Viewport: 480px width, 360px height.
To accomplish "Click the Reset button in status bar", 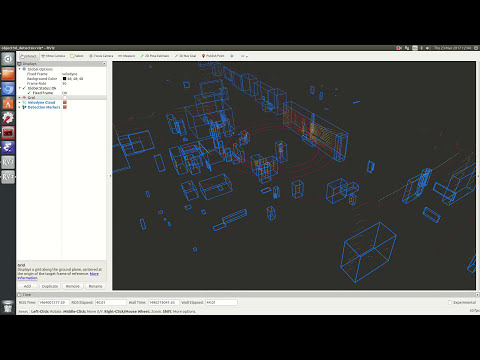I will (x=23, y=311).
